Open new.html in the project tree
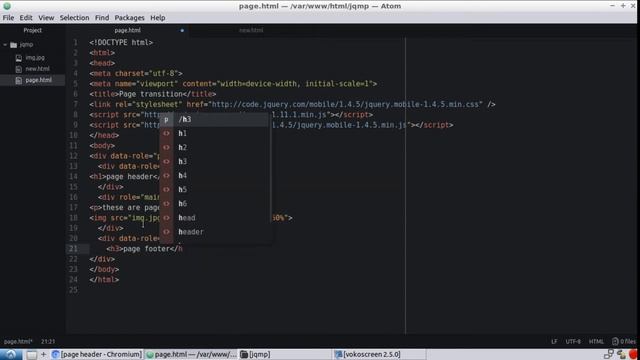The width and height of the screenshot is (640, 360). tap(38, 69)
